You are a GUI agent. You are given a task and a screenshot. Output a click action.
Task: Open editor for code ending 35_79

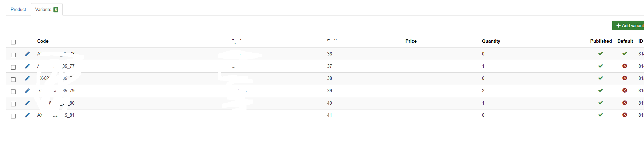click(28, 91)
